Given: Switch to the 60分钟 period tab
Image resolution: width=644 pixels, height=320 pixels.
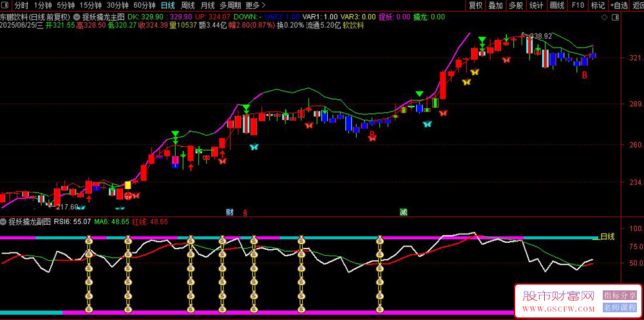Looking at the screenshot, I should click(144, 5).
